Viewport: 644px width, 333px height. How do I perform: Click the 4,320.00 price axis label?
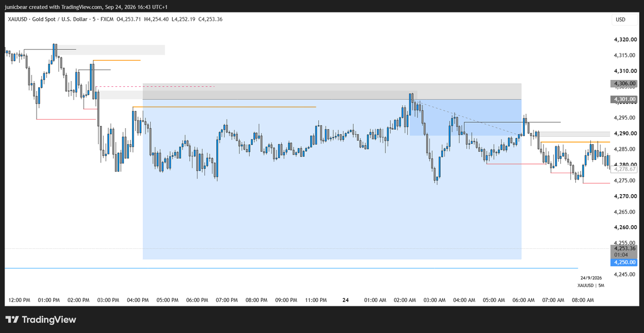point(625,40)
